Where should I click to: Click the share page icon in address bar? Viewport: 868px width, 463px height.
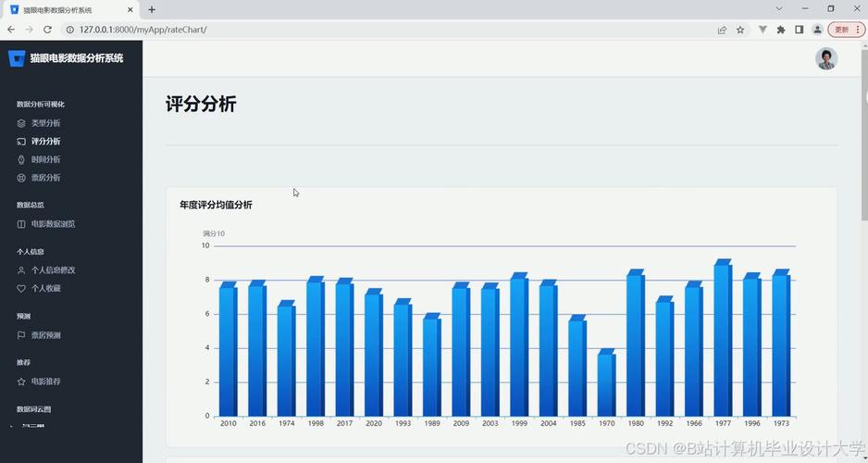pyautogui.click(x=722, y=30)
